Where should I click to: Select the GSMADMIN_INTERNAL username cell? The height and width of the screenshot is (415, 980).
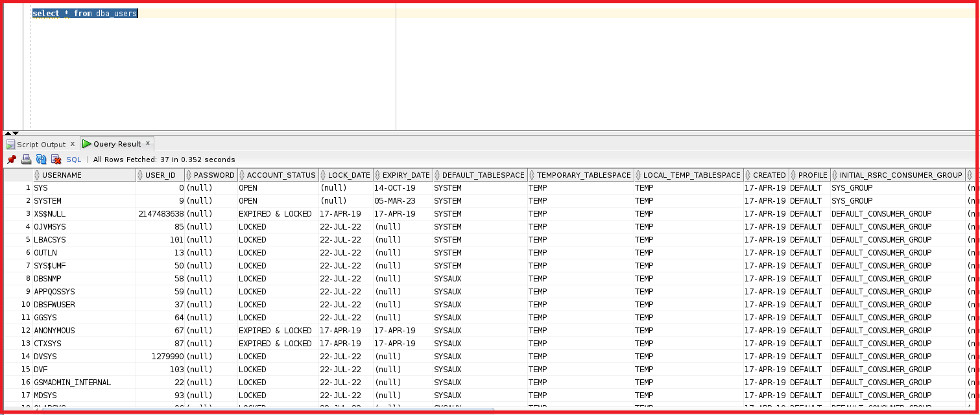(84, 383)
